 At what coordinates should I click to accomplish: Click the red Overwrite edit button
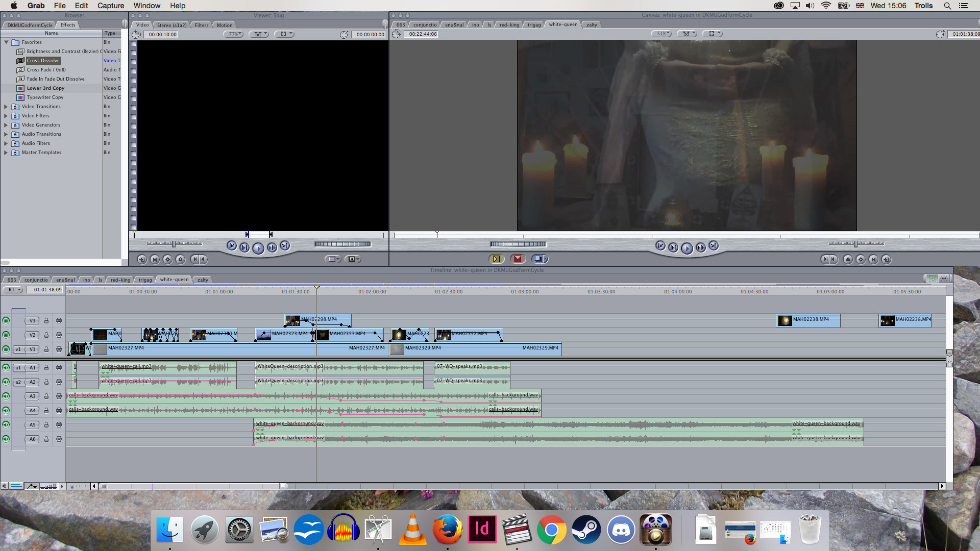(518, 259)
